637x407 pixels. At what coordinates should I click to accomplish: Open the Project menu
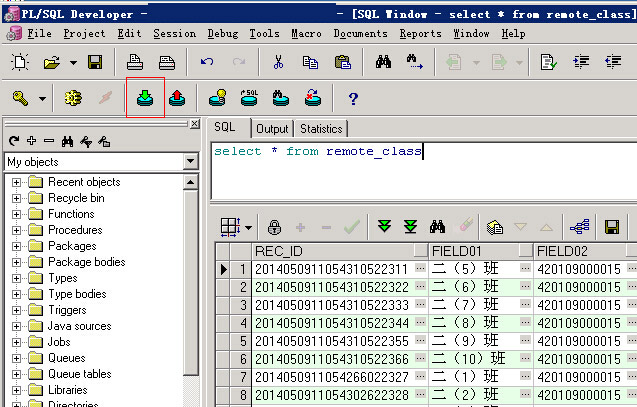[84, 34]
